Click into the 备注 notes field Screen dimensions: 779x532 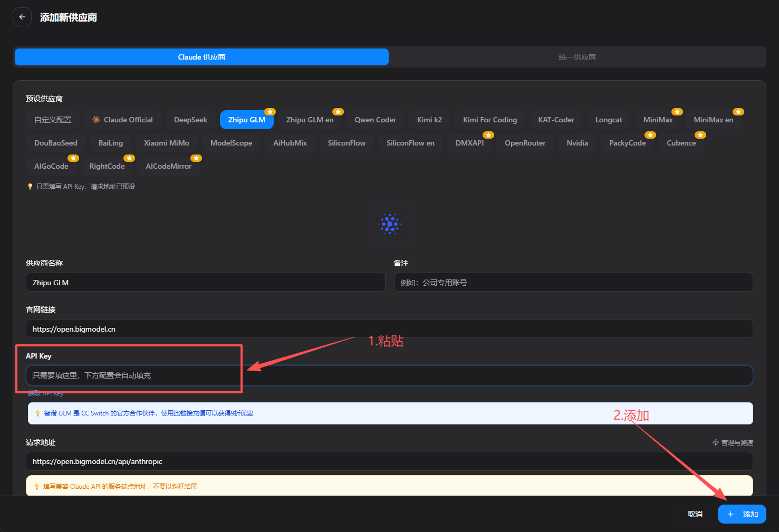[573, 282]
